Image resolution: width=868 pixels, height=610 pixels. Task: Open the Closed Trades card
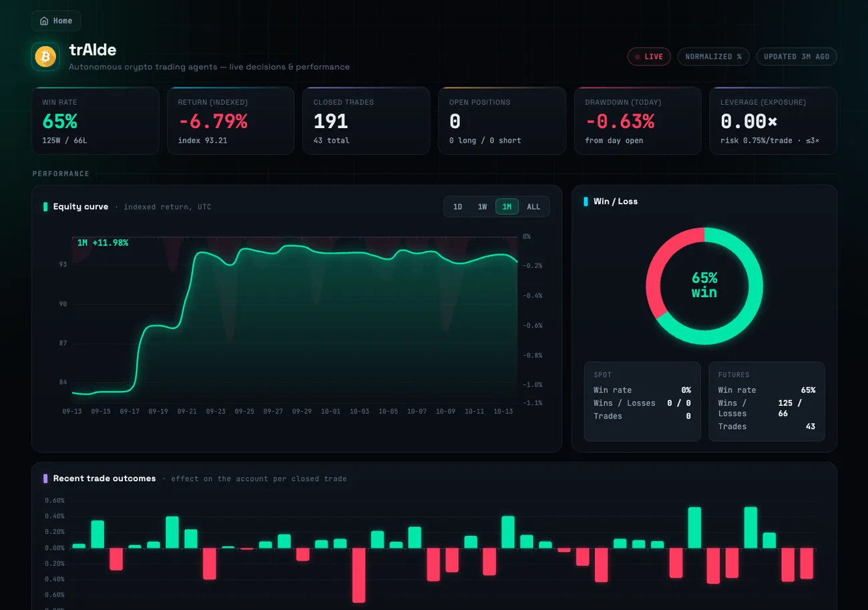[366, 121]
